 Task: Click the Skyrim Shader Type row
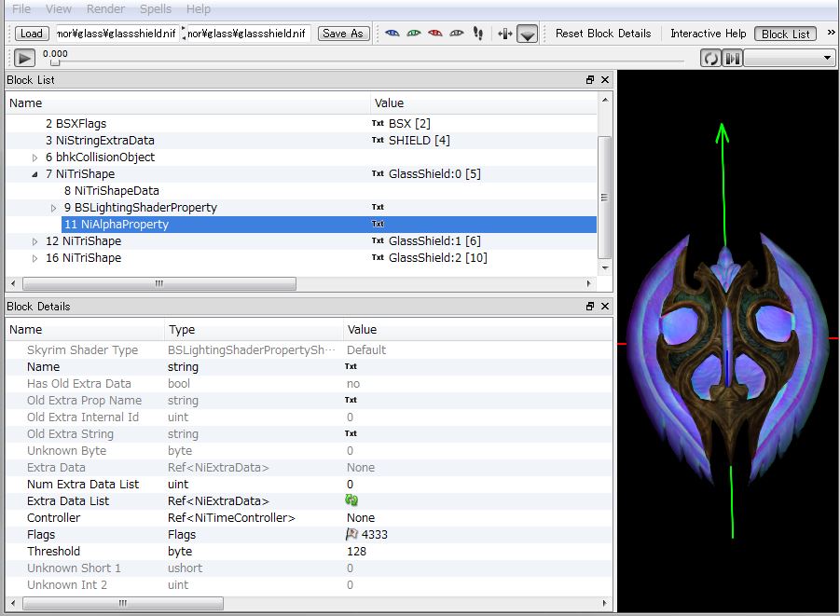(x=310, y=350)
